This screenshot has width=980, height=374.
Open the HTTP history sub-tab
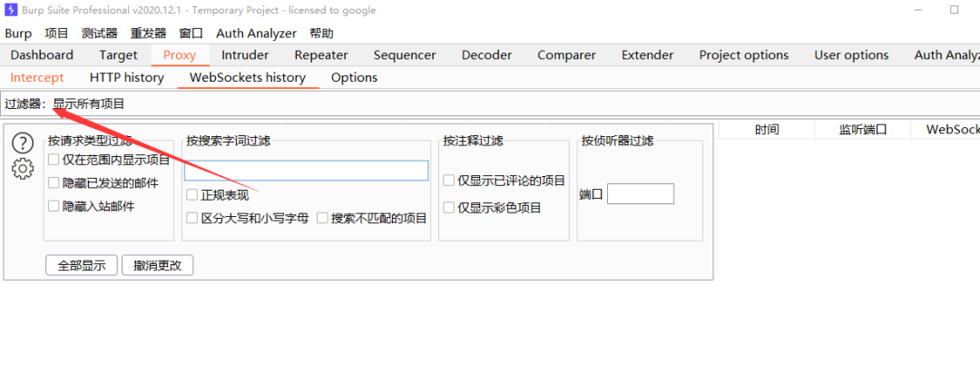[x=127, y=77]
